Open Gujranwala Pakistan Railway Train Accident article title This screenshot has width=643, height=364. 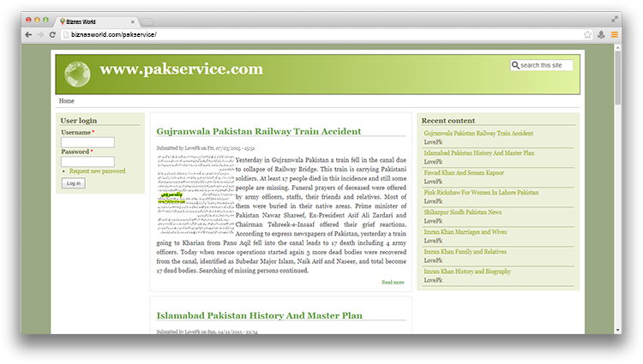click(258, 131)
